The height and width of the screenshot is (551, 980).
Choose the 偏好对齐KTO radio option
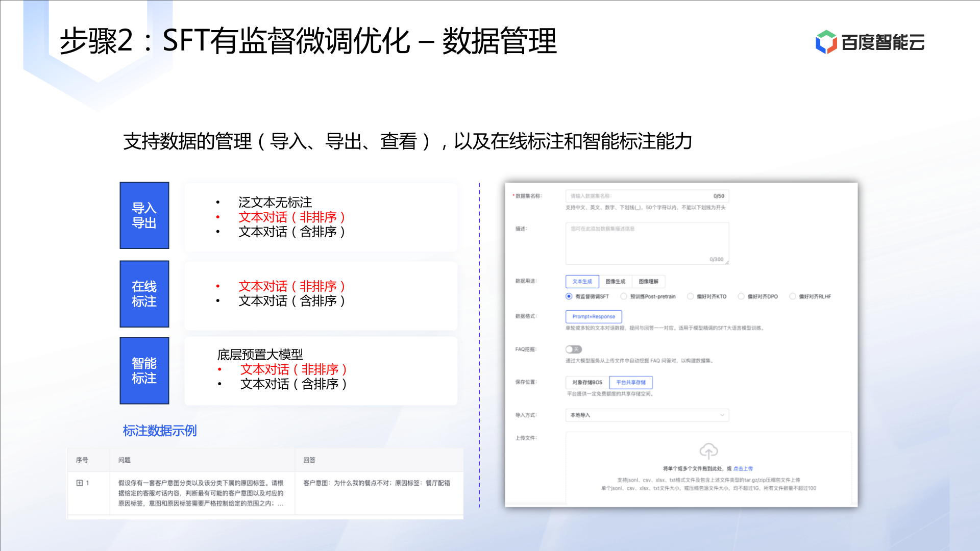point(690,296)
